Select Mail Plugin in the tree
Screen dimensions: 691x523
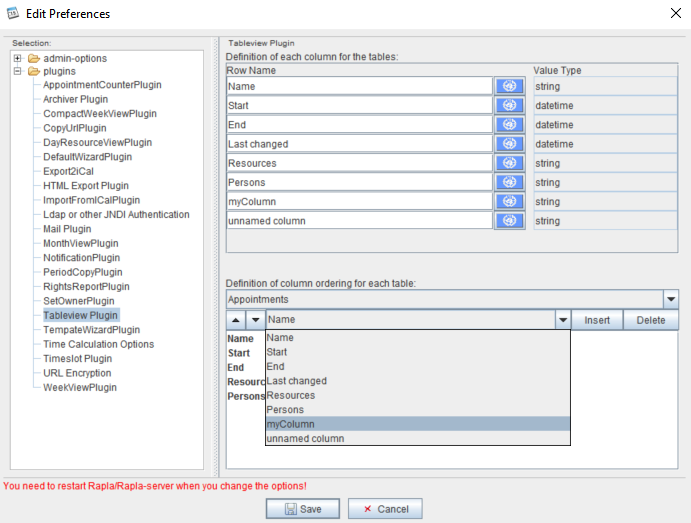pos(67,229)
